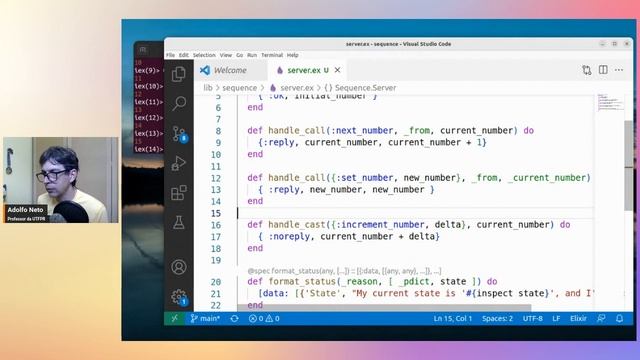Viewport: 640px width, 360px height.
Task: Click the iex(14)> prompt in terminal window
Action: coord(149,149)
